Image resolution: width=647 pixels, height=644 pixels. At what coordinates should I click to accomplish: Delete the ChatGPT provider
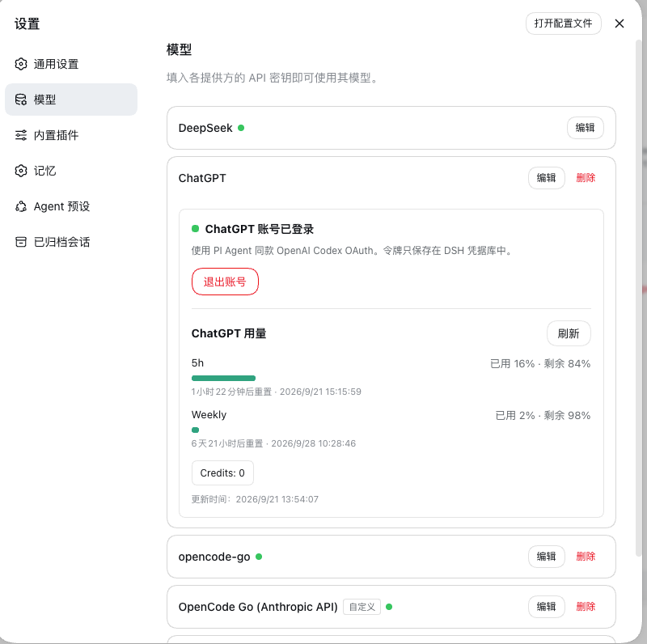click(x=586, y=178)
